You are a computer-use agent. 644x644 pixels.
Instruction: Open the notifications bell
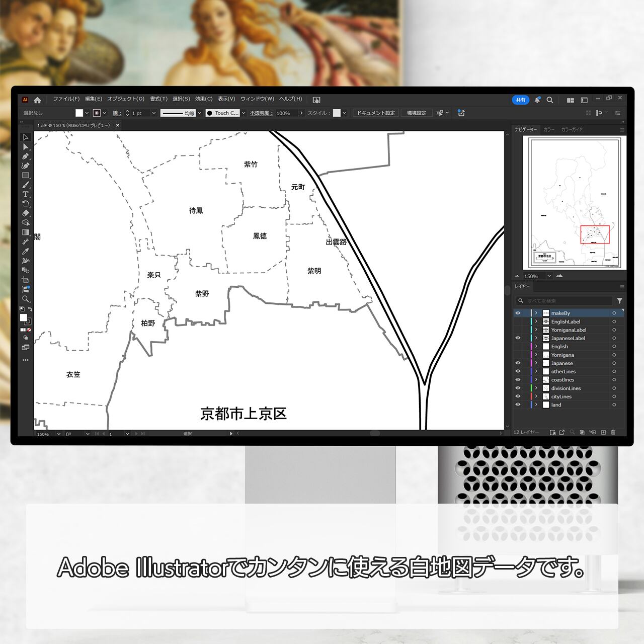click(x=537, y=100)
